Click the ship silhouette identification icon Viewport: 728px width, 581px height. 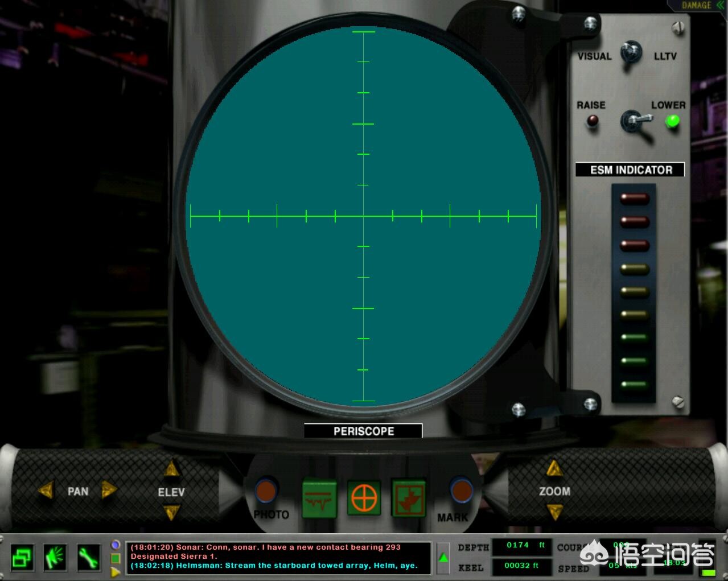409,498
